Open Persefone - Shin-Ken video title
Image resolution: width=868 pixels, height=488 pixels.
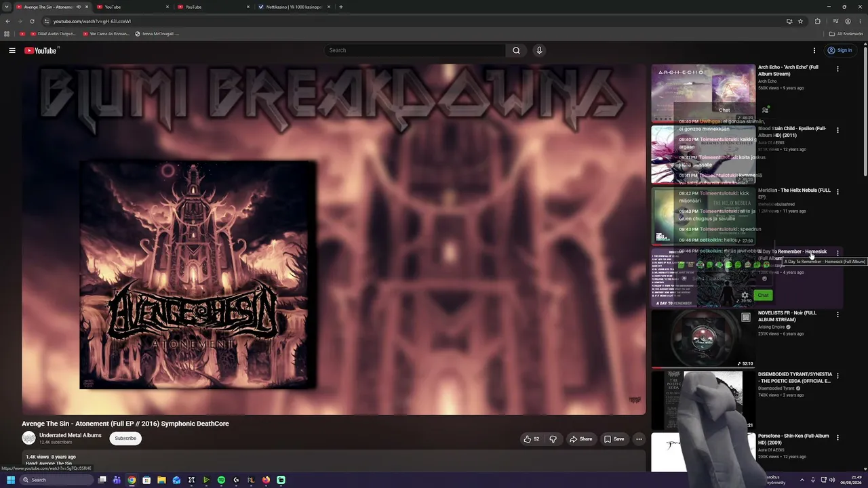pos(793,439)
